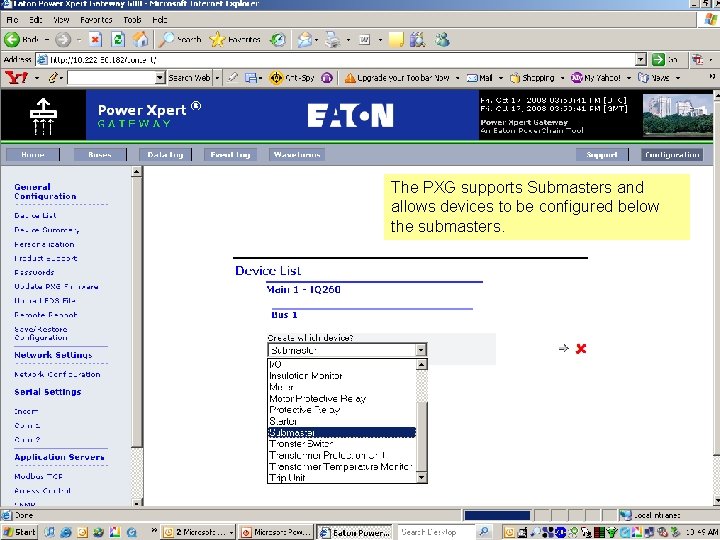Screen dimensions: 720x540
Task: Open Favorites star button
Action: (235, 39)
